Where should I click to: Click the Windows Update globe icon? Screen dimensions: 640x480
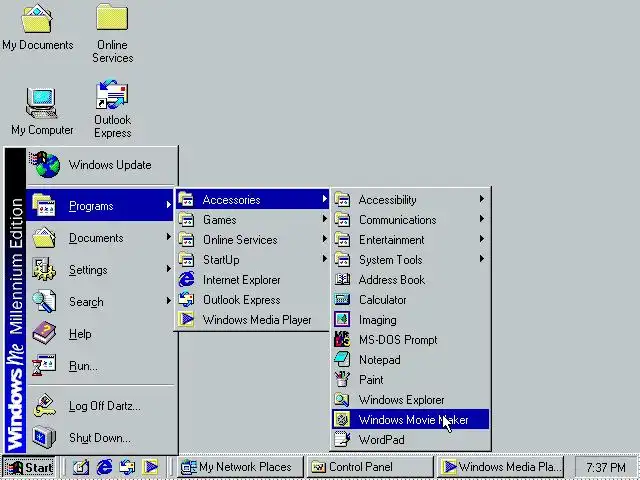(45, 164)
